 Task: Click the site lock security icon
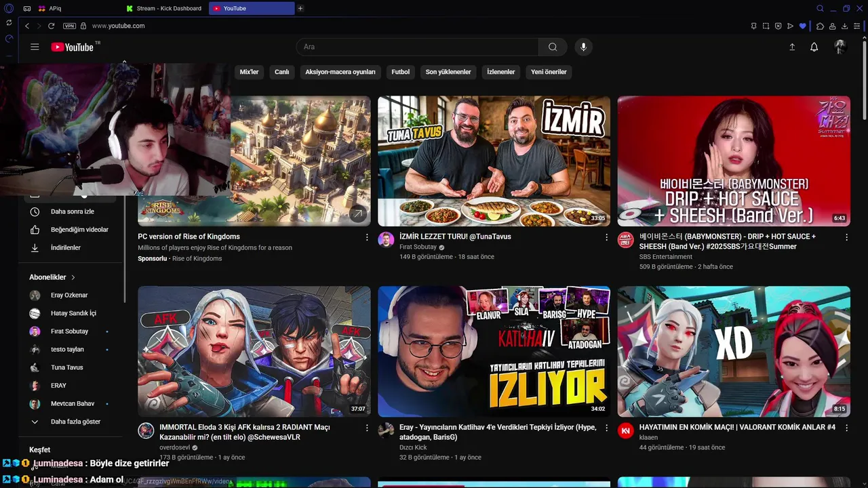(83, 26)
